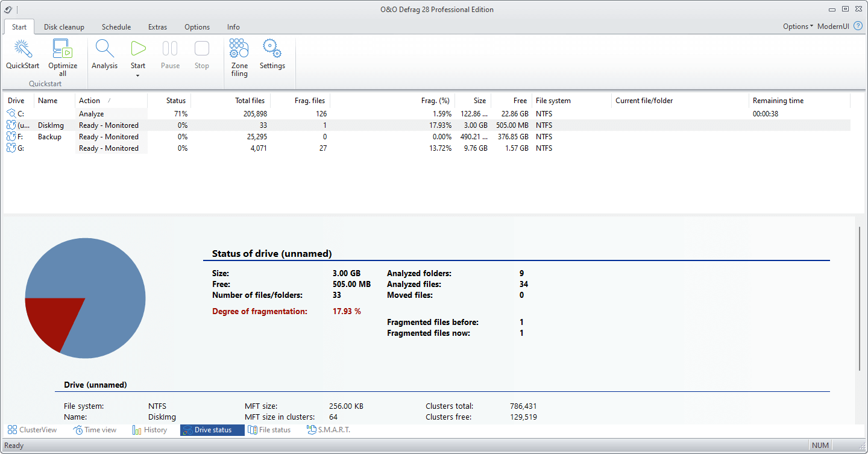Click the 71% status of drive C:
Viewport: 868px width, 454px height.
coord(180,113)
